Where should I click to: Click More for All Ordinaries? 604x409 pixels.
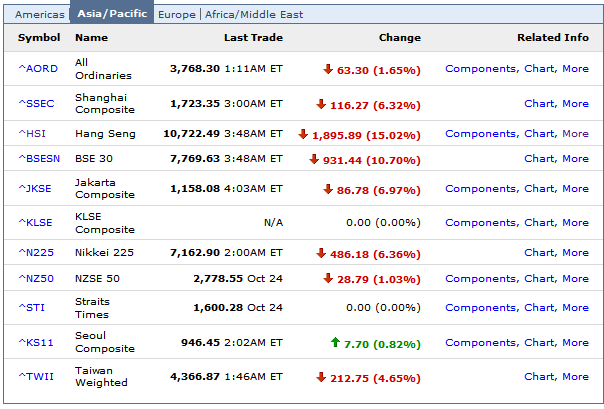tap(575, 69)
